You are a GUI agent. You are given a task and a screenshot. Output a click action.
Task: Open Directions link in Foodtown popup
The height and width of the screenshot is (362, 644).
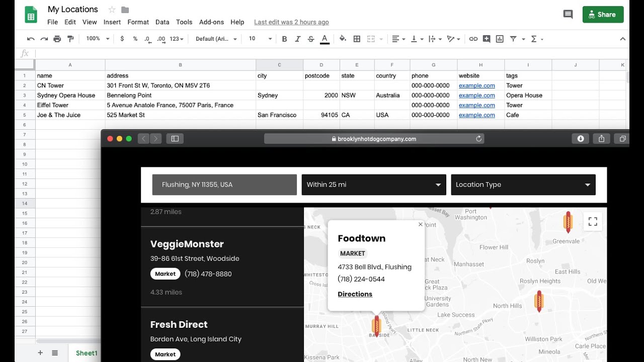pos(355,294)
